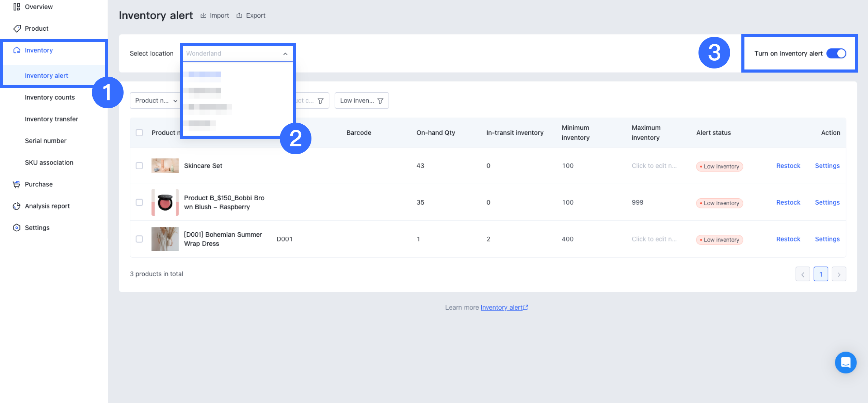Viewport: 868px width, 403px height.
Task: Tick the select-all checkbox in table header
Action: coord(139,133)
